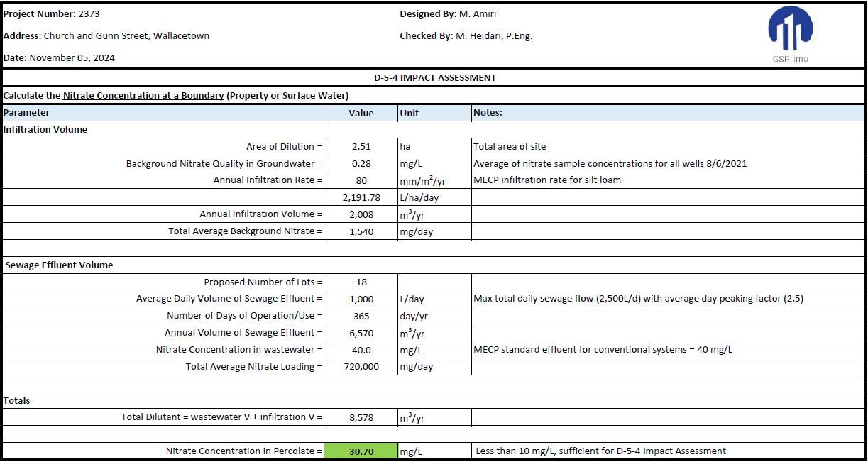
Task: Click the D-5-4 IMPACT ASSESSMENT title bar
Action: [x=434, y=78]
